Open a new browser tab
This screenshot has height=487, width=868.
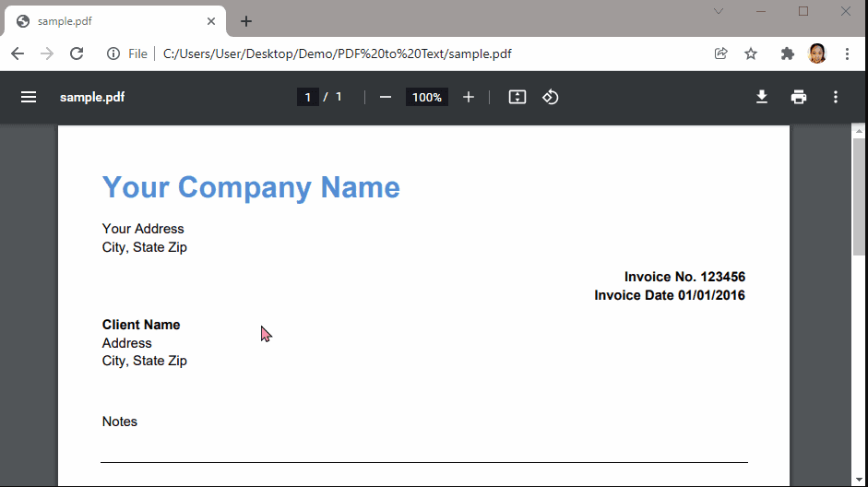coord(246,21)
